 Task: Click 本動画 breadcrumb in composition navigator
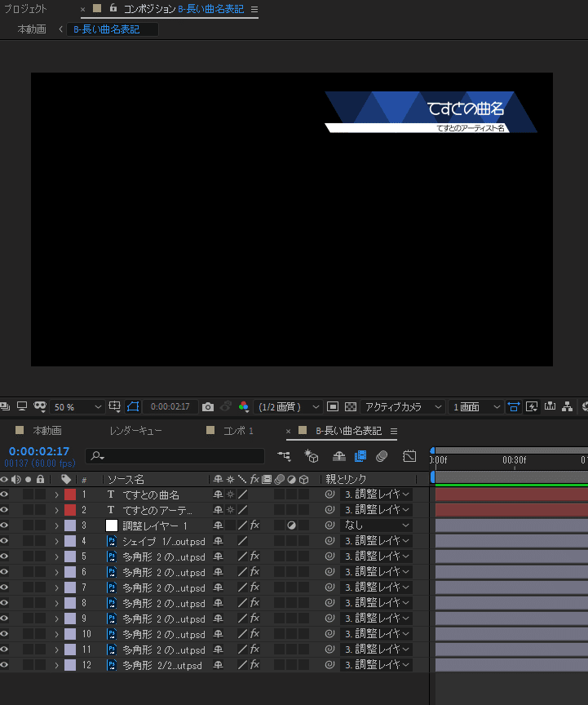[x=32, y=29]
